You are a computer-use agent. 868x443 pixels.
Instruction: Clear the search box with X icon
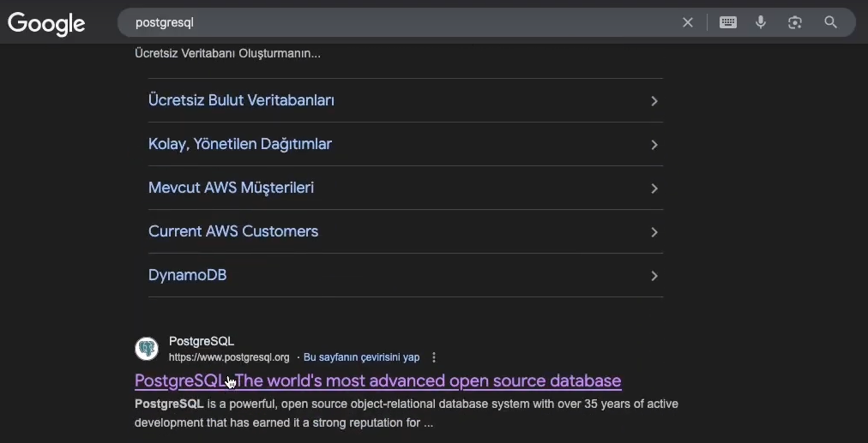click(x=688, y=22)
